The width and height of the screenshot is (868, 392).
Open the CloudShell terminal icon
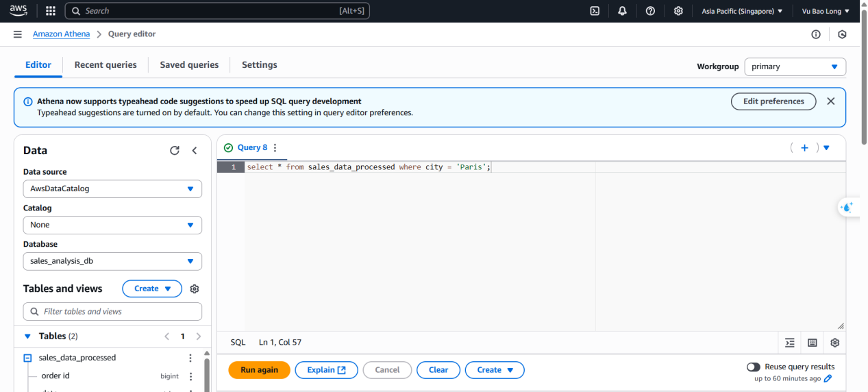(595, 11)
